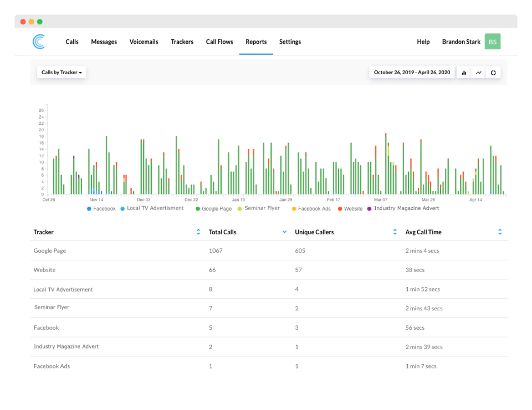Switch to bar chart view

464,73
